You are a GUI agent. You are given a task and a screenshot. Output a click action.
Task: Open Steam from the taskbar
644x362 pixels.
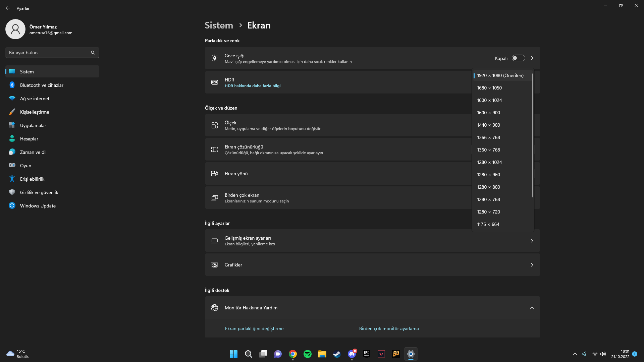[x=337, y=354]
